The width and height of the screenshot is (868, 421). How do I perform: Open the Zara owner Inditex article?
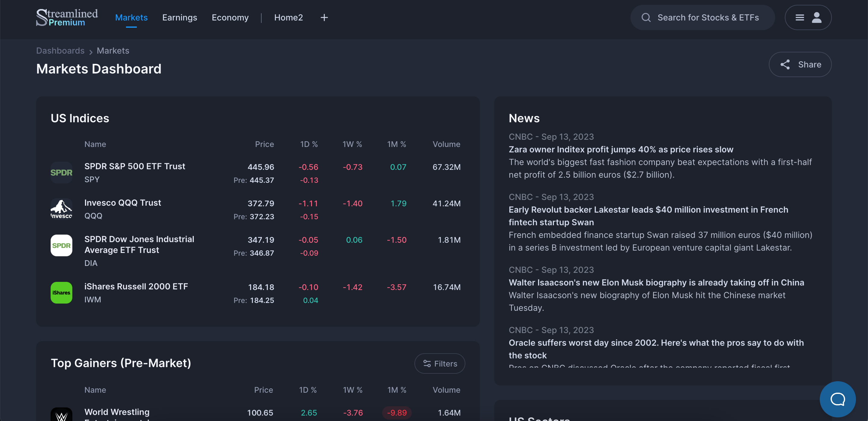click(621, 149)
